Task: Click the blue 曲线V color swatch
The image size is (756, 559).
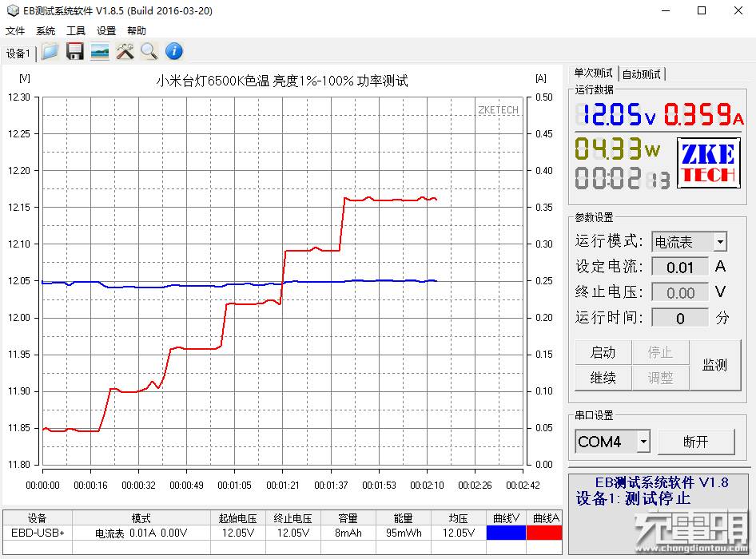Action: coord(506,533)
